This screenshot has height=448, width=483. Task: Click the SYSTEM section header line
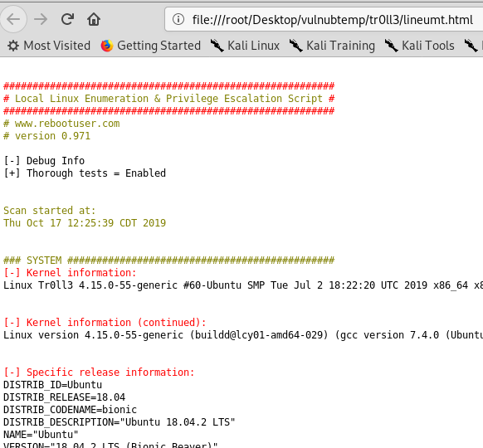click(x=168, y=261)
